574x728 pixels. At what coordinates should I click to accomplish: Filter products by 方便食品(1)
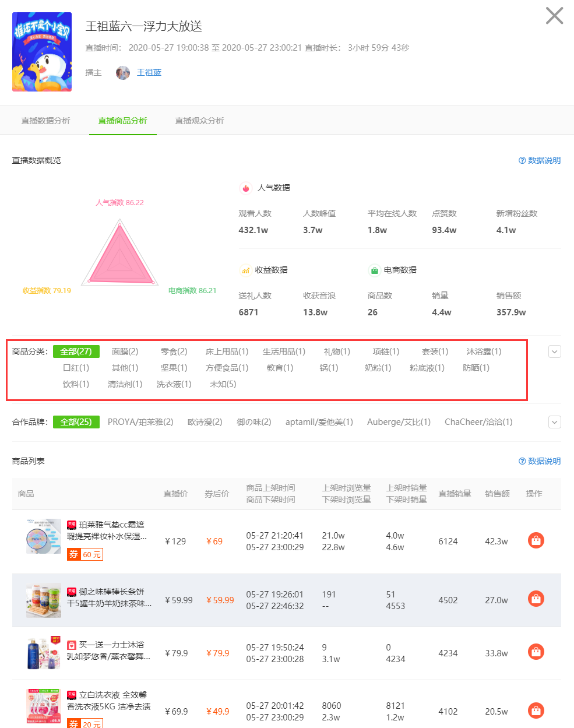tap(227, 368)
